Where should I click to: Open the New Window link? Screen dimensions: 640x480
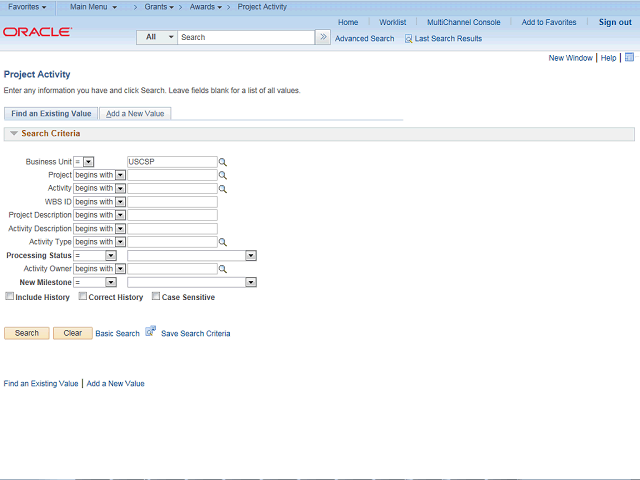570,58
